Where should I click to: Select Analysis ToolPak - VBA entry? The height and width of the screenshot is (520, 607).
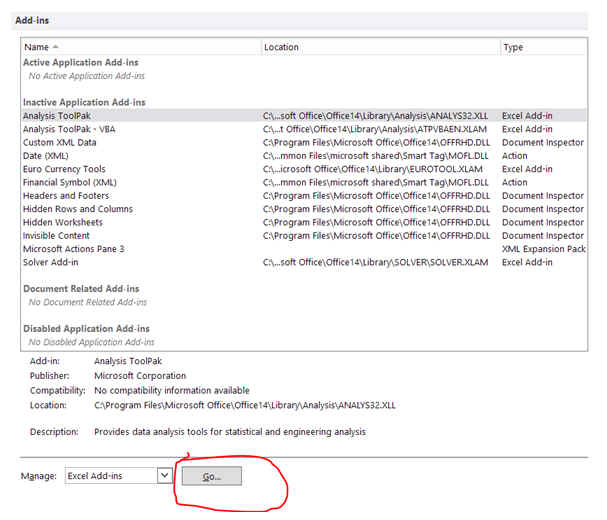tap(72, 129)
